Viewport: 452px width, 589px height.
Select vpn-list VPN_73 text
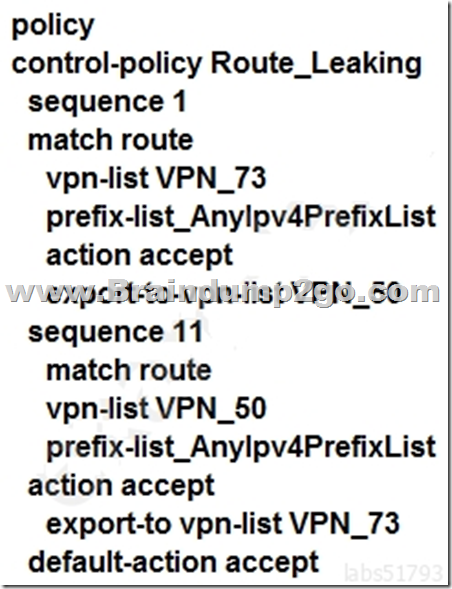point(156,179)
